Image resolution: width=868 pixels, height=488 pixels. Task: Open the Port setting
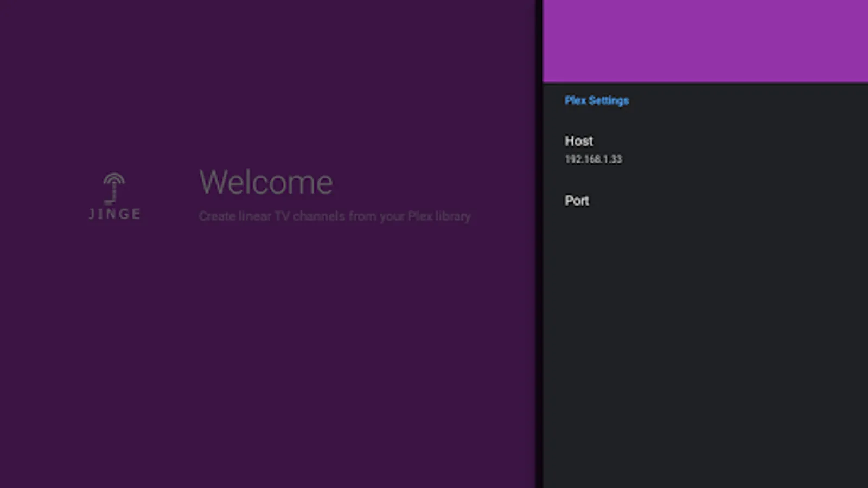pyautogui.click(x=705, y=201)
